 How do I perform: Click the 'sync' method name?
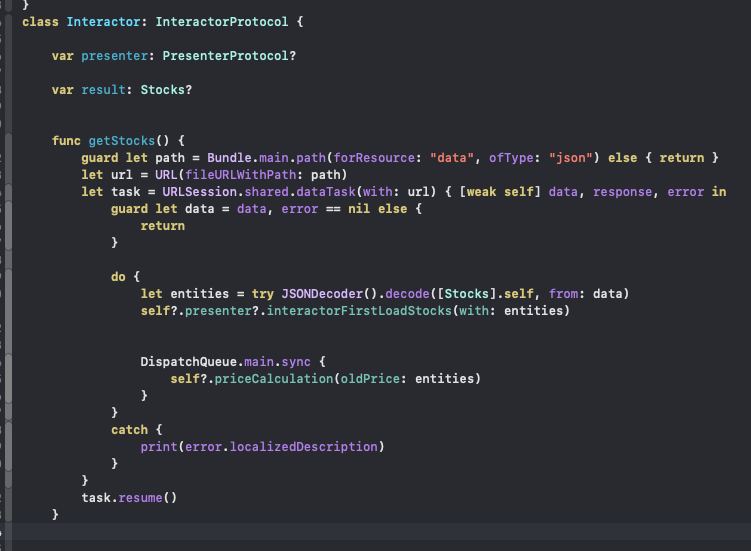coord(296,362)
